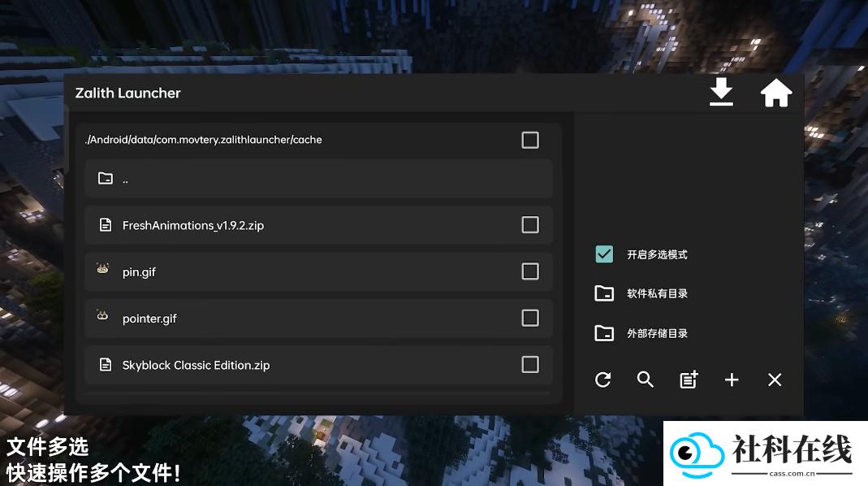
Task: Select FreshAnimations_v1.9.2.zip file name
Action: coord(193,226)
